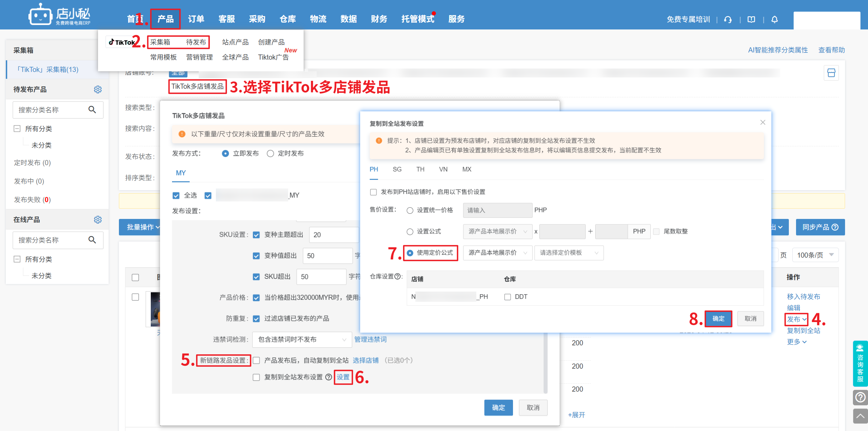The height and width of the screenshot is (431, 868).
Task: Enable 发布到PH站店铺时 pricing checkbox
Action: (x=374, y=192)
